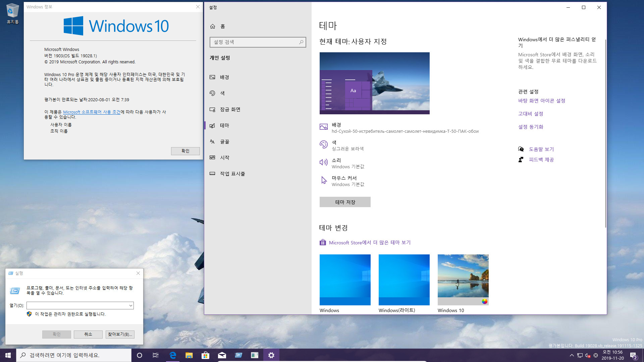The width and height of the screenshot is (644, 362).
Task: Click 확인 in Windows 정보 dialog
Action: [185, 151]
